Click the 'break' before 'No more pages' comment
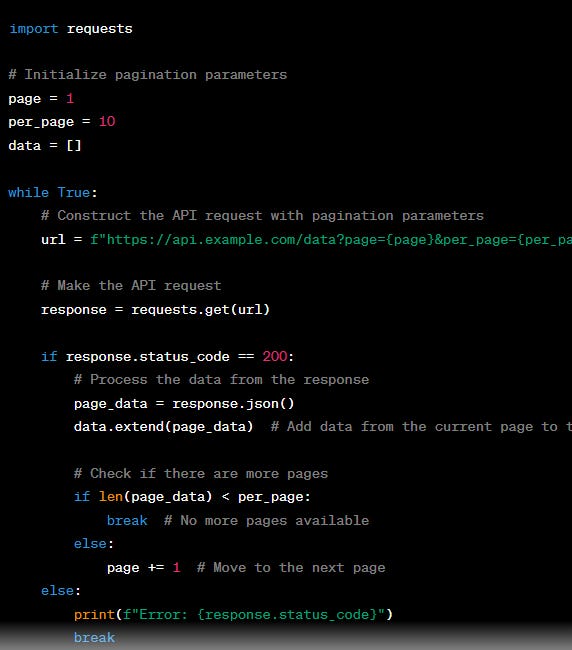Viewport: 572px width, 650px height. 127,521
